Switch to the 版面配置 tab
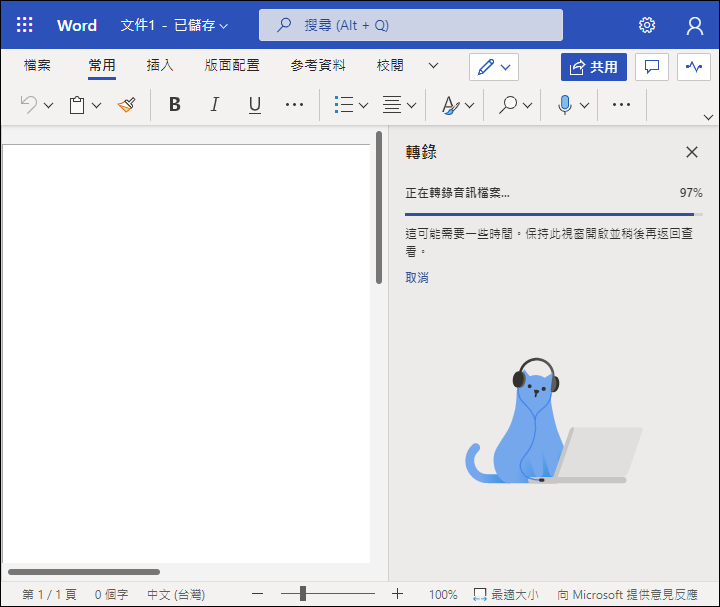 (x=232, y=66)
